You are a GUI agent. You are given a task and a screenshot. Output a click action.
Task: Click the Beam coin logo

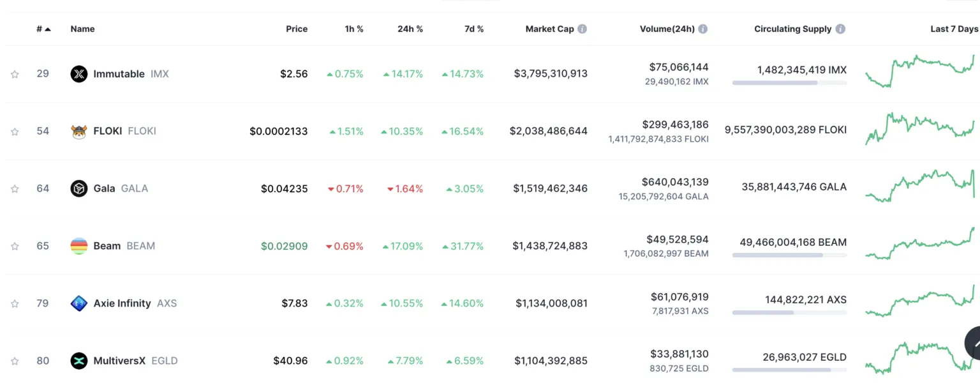point(78,246)
